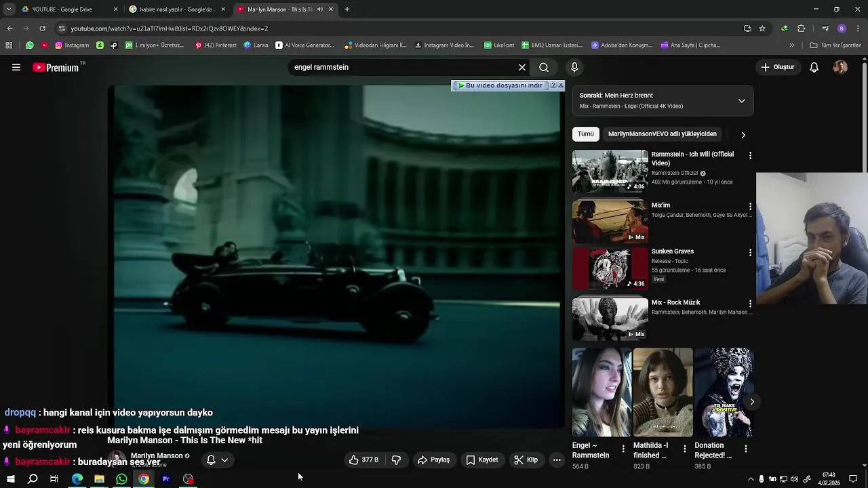Open options for Ich Will video
Viewport: 868px width, 488px height.
[x=750, y=155]
